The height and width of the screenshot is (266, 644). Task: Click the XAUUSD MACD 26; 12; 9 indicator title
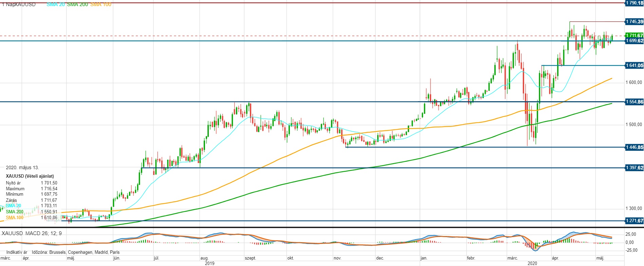point(32,233)
